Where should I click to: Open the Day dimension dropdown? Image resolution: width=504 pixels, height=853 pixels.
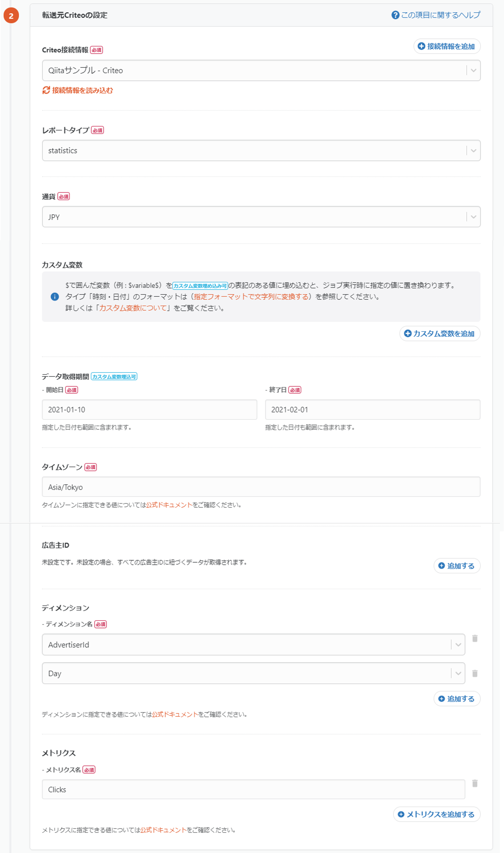point(253,673)
